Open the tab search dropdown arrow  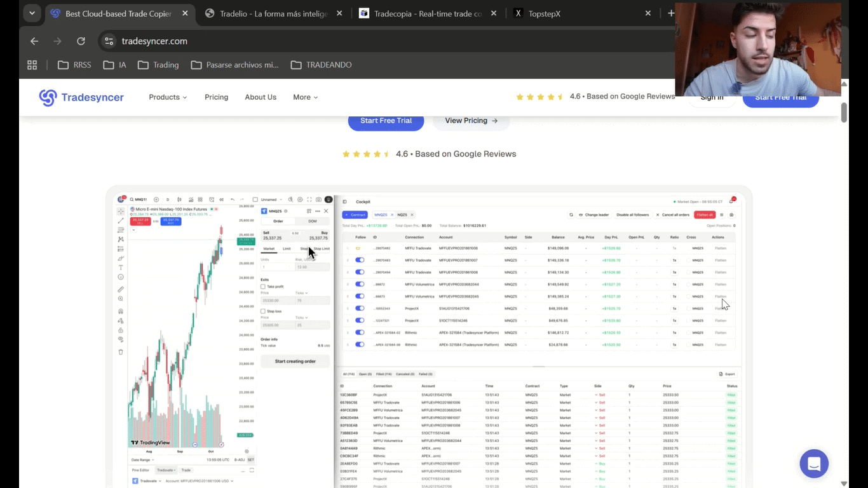point(32,13)
